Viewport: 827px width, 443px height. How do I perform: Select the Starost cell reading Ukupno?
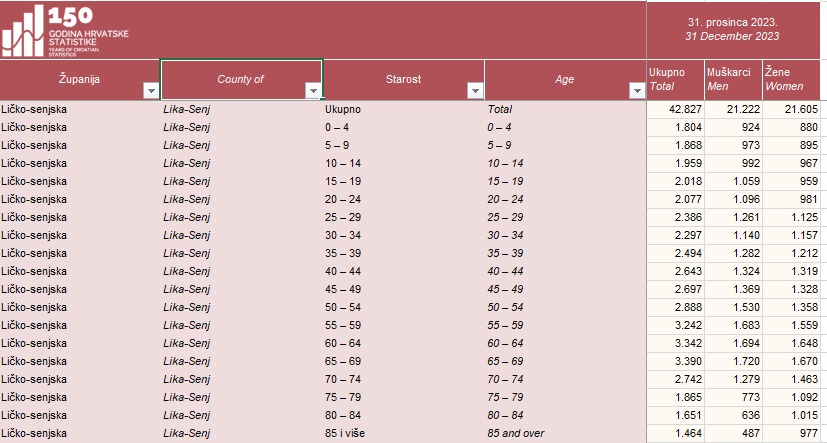(403, 109)
